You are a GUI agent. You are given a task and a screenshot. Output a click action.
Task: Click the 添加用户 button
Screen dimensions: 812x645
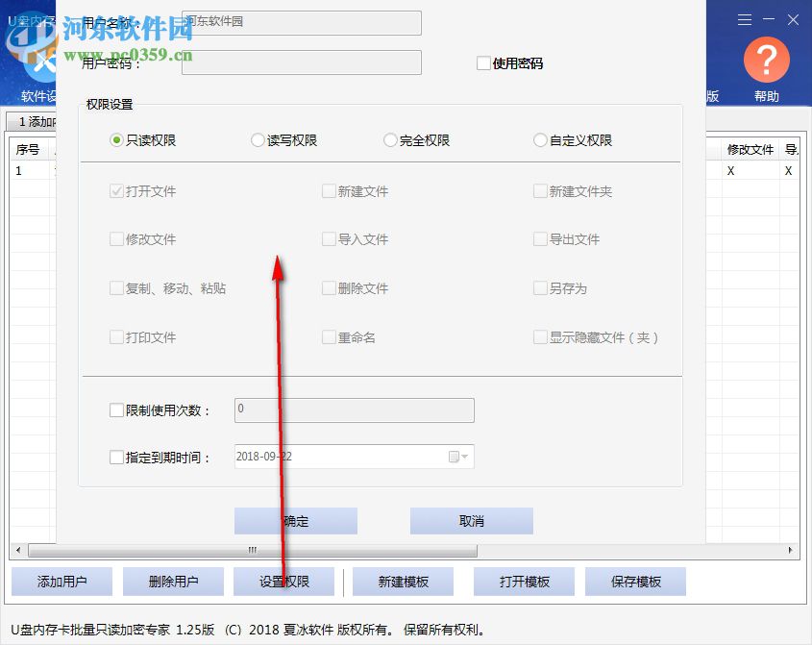tap(62, 581)
